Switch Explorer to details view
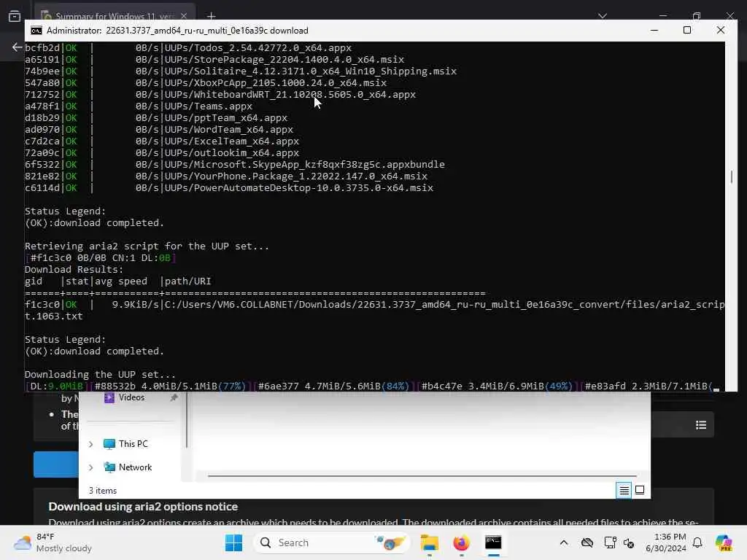 pyautogui.click(x=624, y=490)
